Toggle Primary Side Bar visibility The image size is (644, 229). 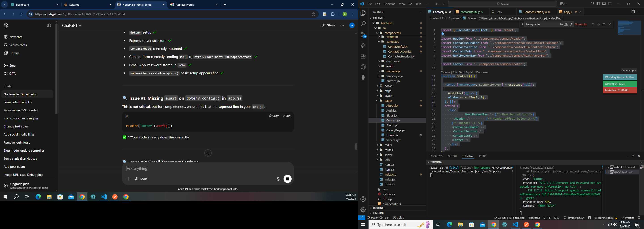[x=598, y=4]
